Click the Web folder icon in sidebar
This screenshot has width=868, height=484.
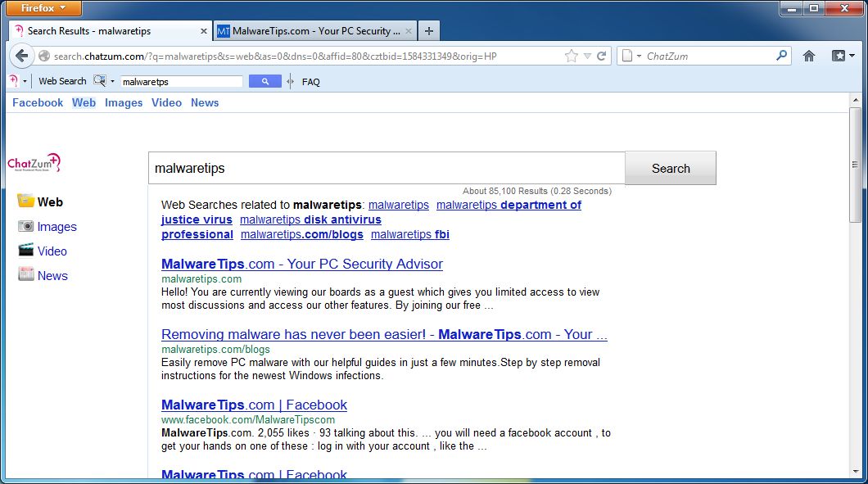25,201
